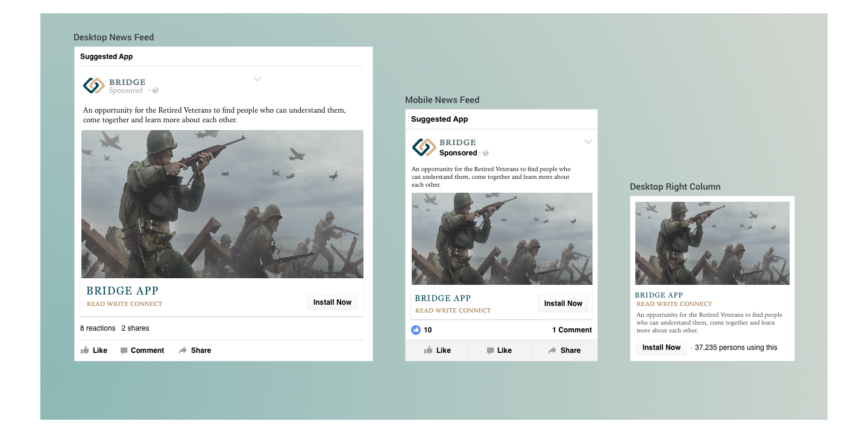
Task: Click Bridge logo icon in Desktop News Feed
Action: point(94,86)
